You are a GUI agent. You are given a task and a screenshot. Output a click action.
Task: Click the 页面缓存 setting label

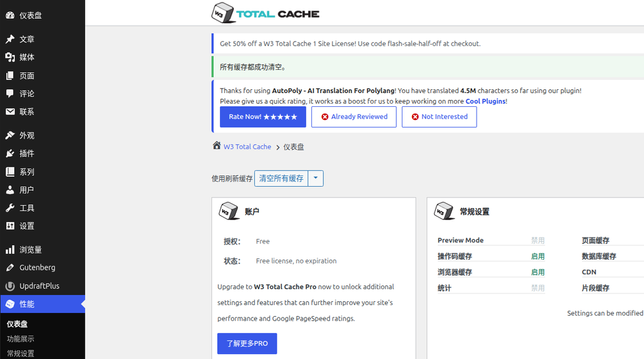596,240
